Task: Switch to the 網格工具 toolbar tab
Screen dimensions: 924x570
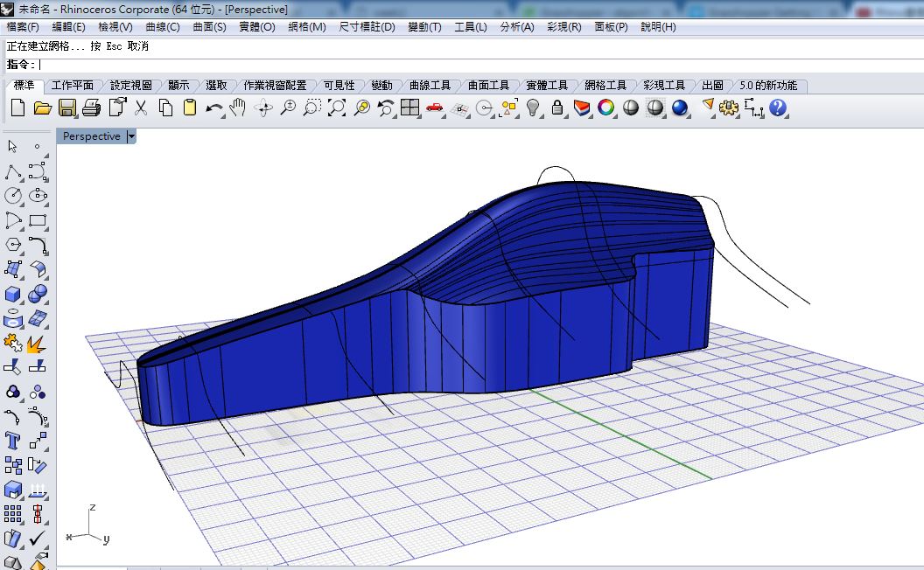Action: 605,86
